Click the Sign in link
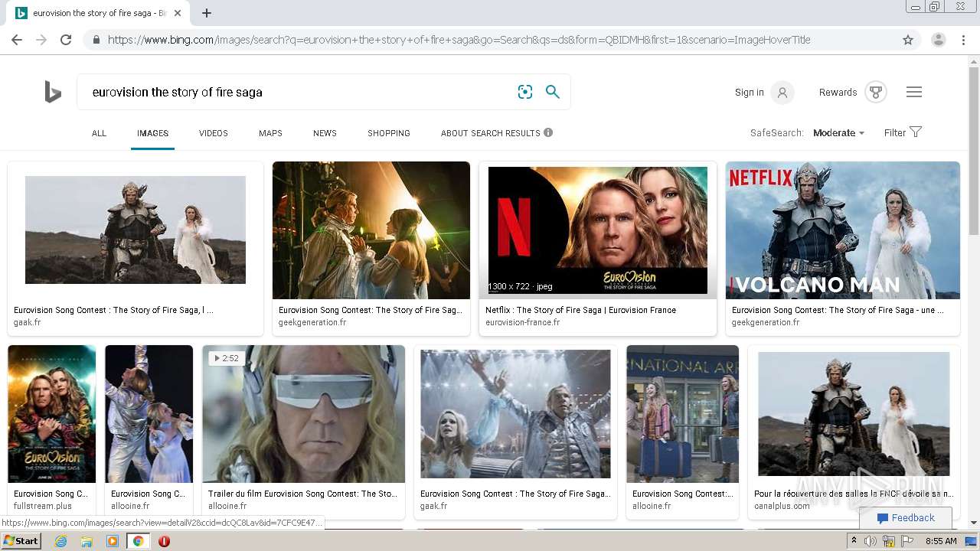Image resolution: width=980 pixels, height=551 pixels. pyautogui.click(x=750, y=93)
